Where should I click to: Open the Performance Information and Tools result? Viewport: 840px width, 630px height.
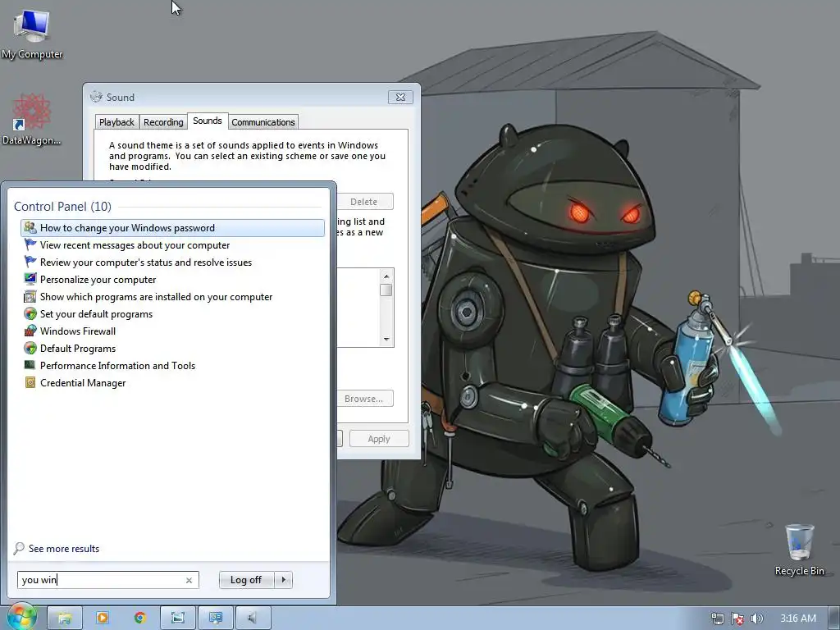coord(172,365)
